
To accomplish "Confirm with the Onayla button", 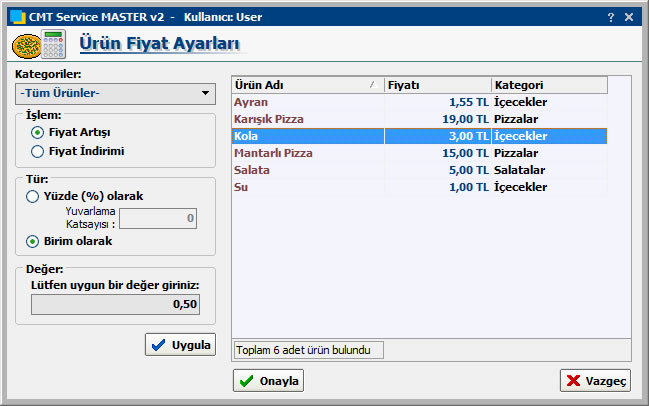I will 268,381.
